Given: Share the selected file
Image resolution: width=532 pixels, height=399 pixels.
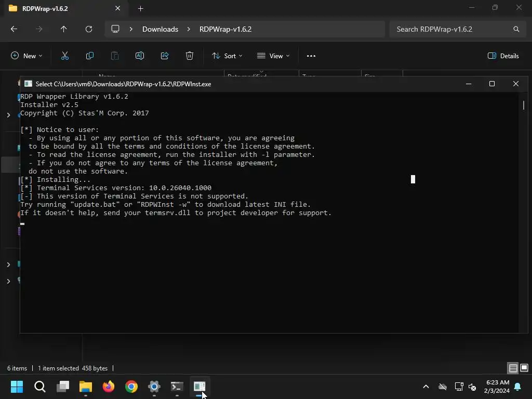Looking at the screenshot, I should tap(165, 56).
